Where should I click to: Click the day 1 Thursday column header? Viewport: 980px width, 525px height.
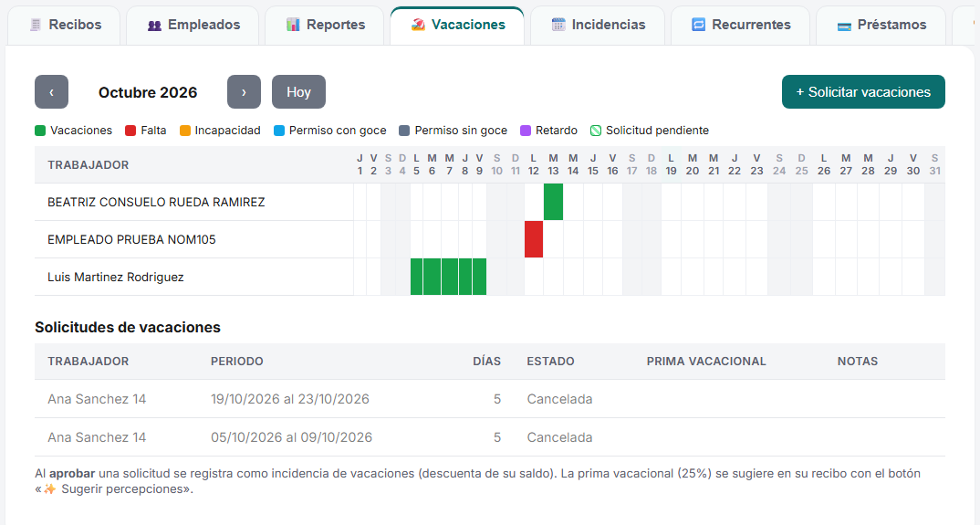pos(360,164)
